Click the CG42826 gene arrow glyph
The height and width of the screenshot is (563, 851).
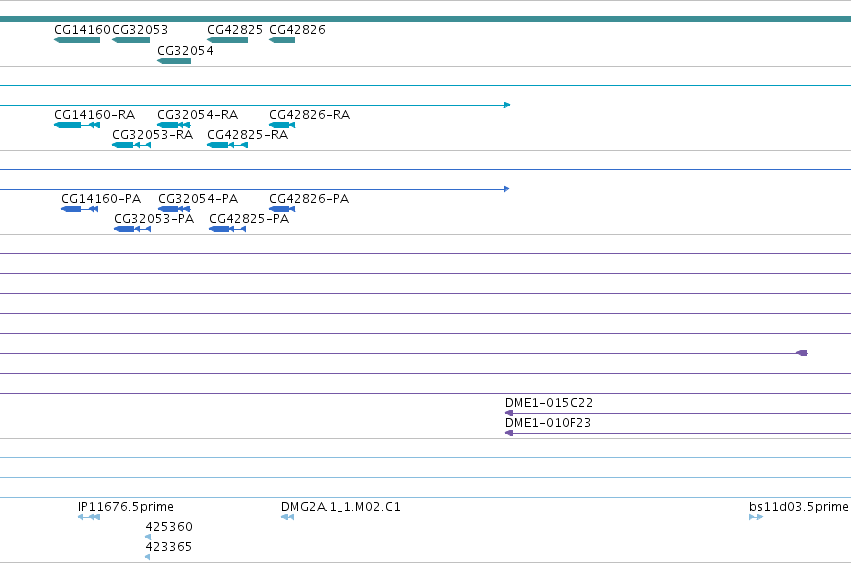(x=282, y=40)
